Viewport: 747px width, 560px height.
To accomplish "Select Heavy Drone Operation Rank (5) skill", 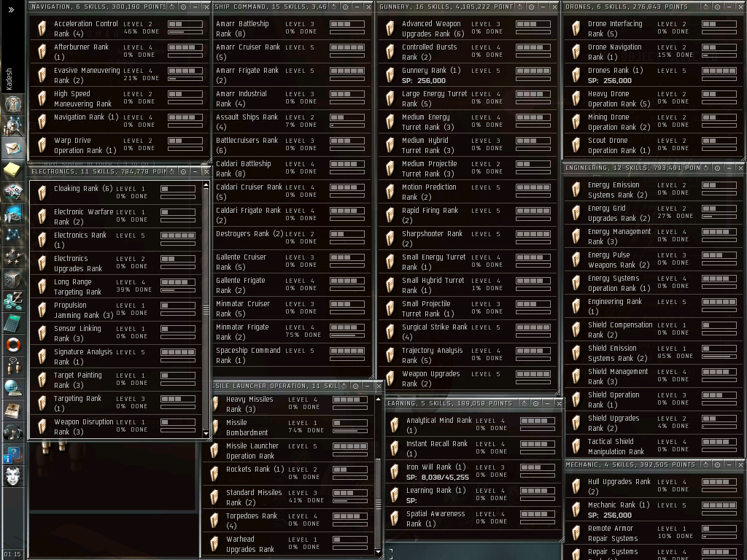I will pyautogui.click(x=654, y=98).
